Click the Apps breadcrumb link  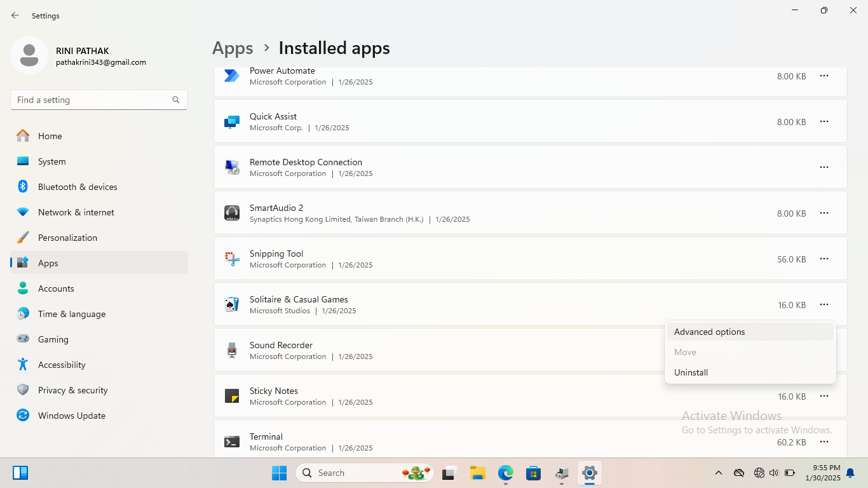233,48
